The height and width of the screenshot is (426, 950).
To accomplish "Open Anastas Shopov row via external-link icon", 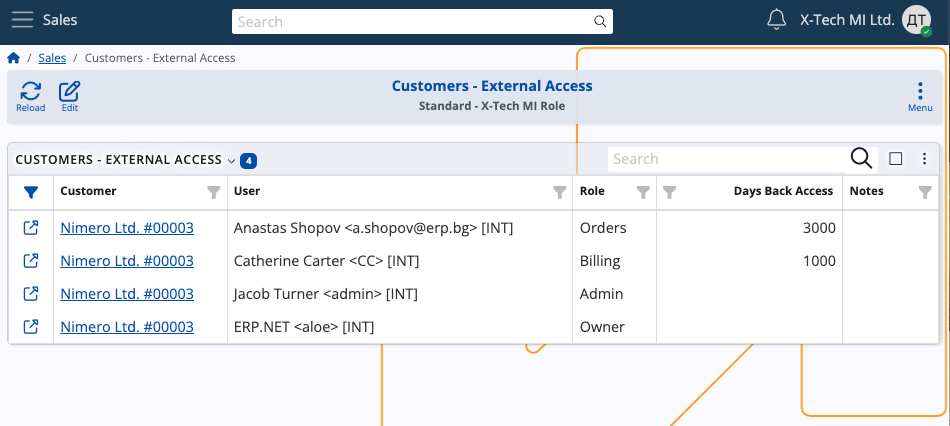I will [x=31, y=228].
